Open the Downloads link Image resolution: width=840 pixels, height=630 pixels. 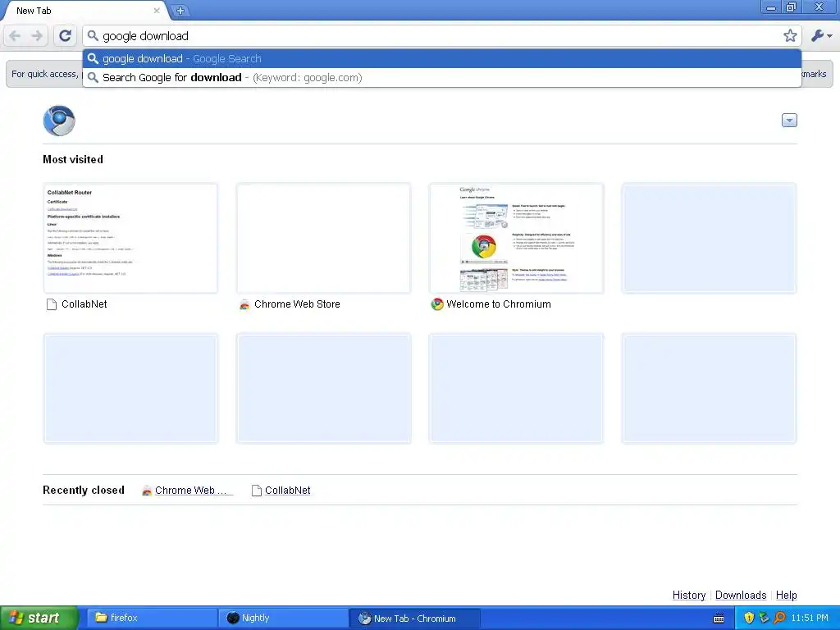click(x=741, y=596)
